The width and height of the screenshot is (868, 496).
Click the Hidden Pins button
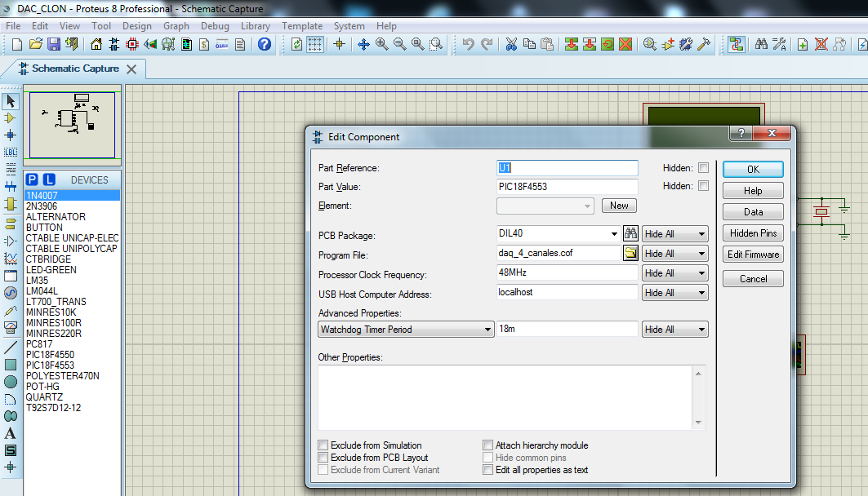tap(753, 233)
